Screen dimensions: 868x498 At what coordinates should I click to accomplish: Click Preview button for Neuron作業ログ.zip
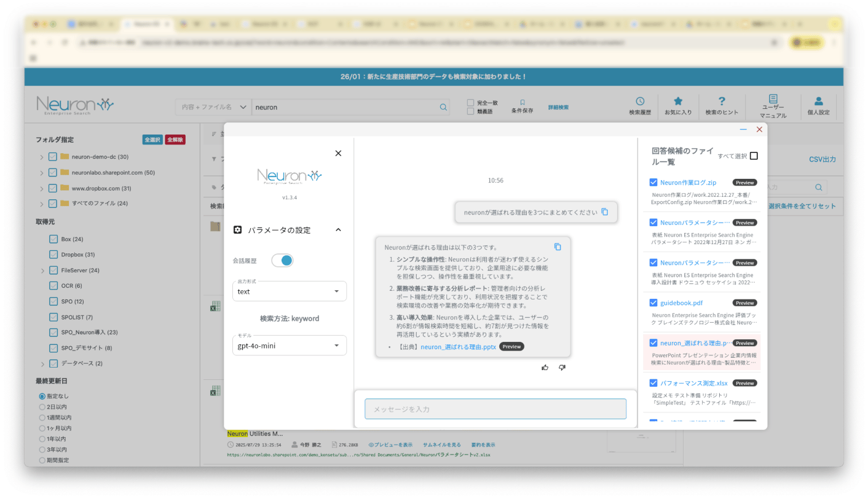(x=744, y=183)
